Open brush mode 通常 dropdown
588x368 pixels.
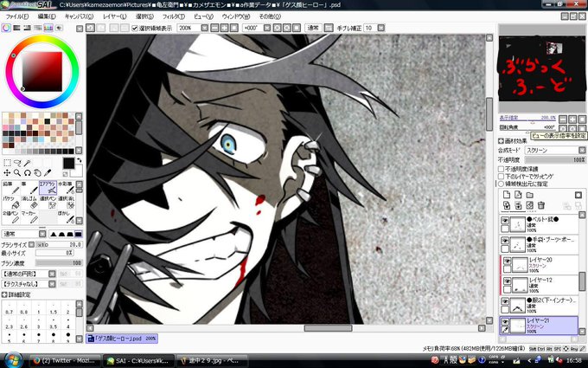[x=42, y=234]
